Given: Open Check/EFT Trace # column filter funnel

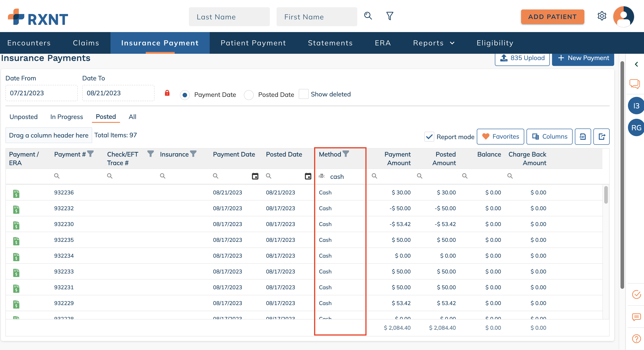Looking at the screenshot, I should [x=150, y=154].
